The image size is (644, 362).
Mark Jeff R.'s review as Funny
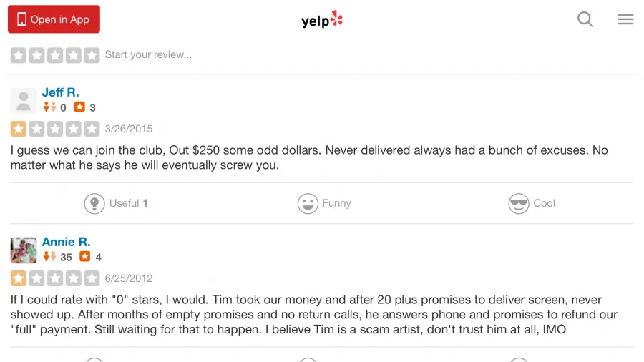pyautogui.click(x=324, y=203)
